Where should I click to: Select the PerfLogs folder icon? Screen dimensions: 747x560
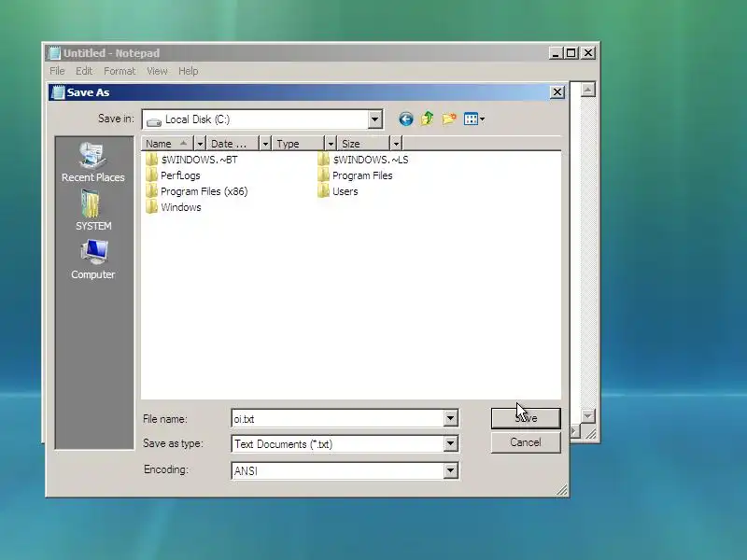(x=151, y=175)
